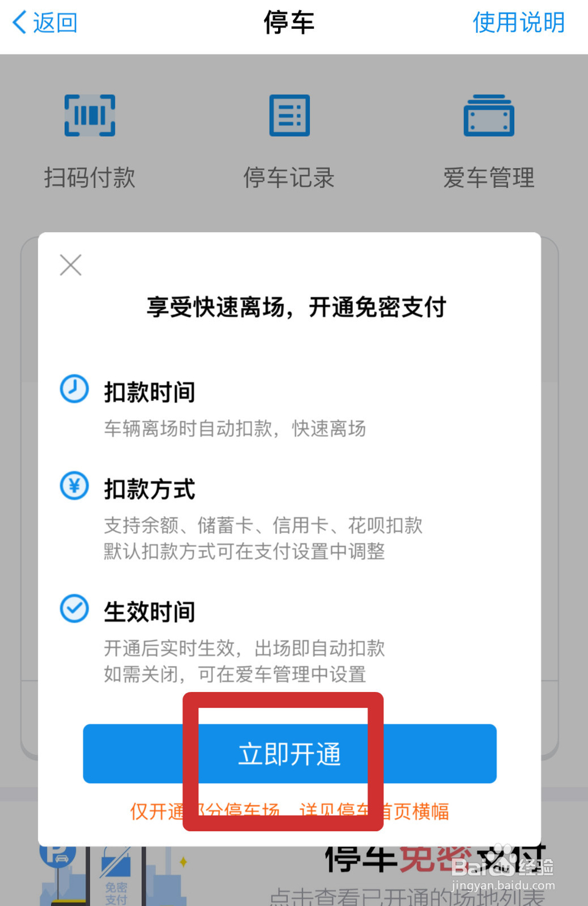This screenshot has height=906, width=588.
Task: Tap the 扫码付款 barcode scan icon
Action: pos(89,115)
